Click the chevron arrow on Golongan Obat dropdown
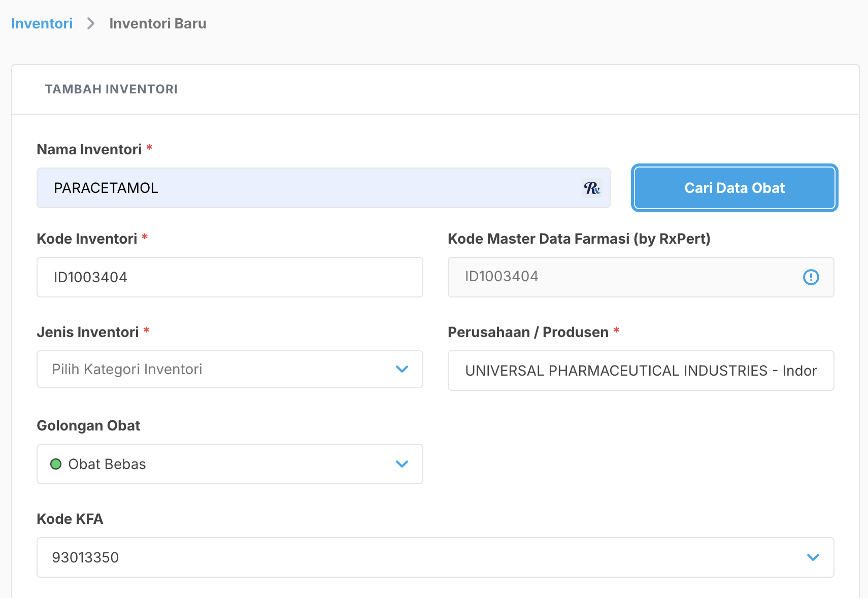868x598 pixels. point(403,463)
